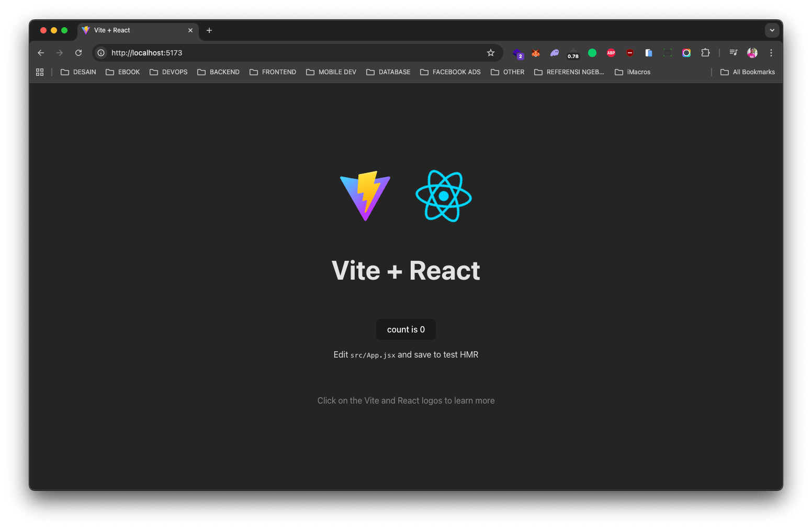Open the dark red shield extension
Viewport: 812px width, 529px height.
pos(630,53)
